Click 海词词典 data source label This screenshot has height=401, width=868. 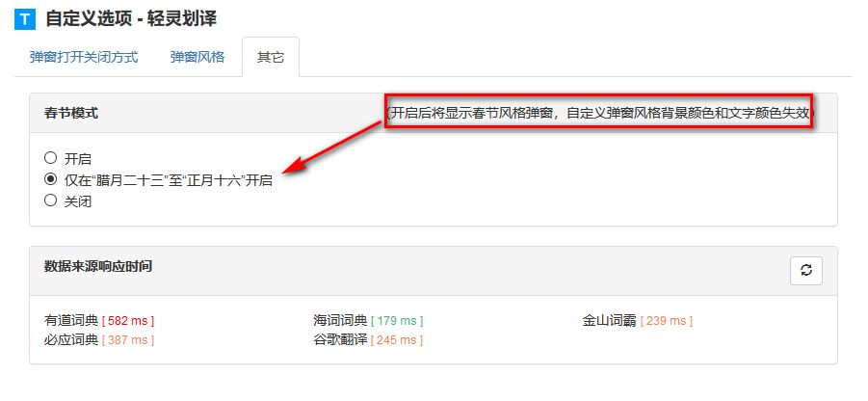[x=340, y=320]
